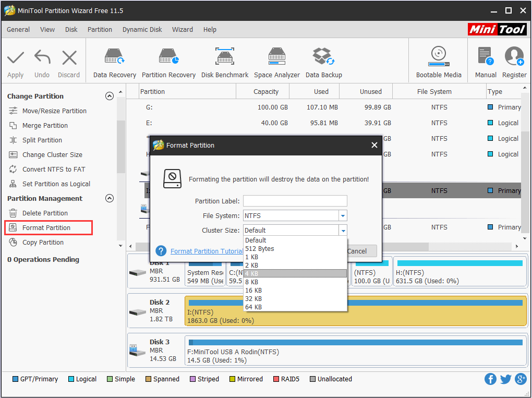Select Move/Resize Partition in sidebar
The width and height of the screenshot is (532, 398).
tap(47, 111)
